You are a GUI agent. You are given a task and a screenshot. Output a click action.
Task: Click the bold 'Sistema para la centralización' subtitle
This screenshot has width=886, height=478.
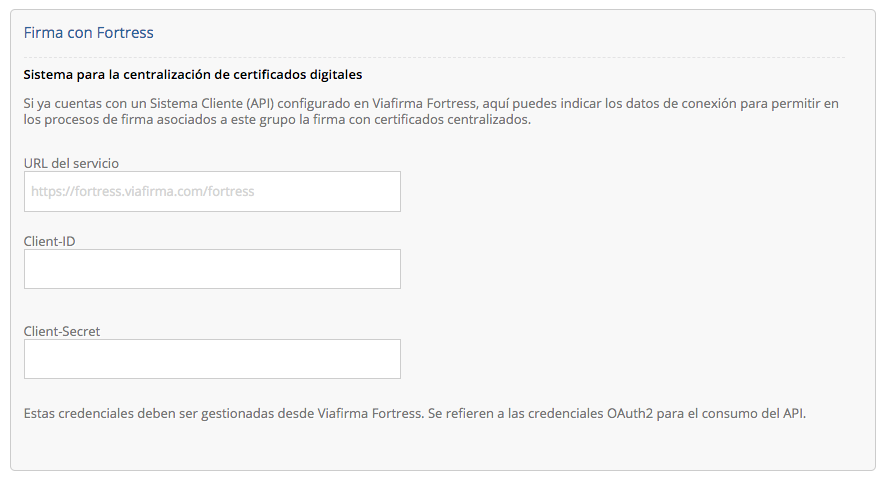(193, 75)
